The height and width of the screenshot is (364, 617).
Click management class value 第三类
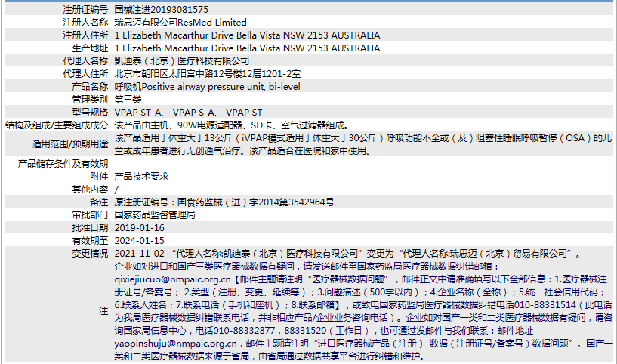pos(128,99)
